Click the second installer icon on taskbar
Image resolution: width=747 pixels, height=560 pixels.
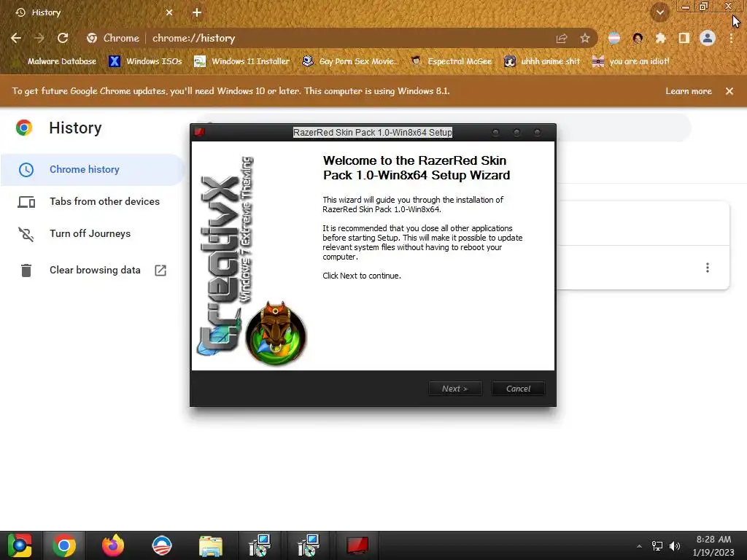(x=309, y=545)
